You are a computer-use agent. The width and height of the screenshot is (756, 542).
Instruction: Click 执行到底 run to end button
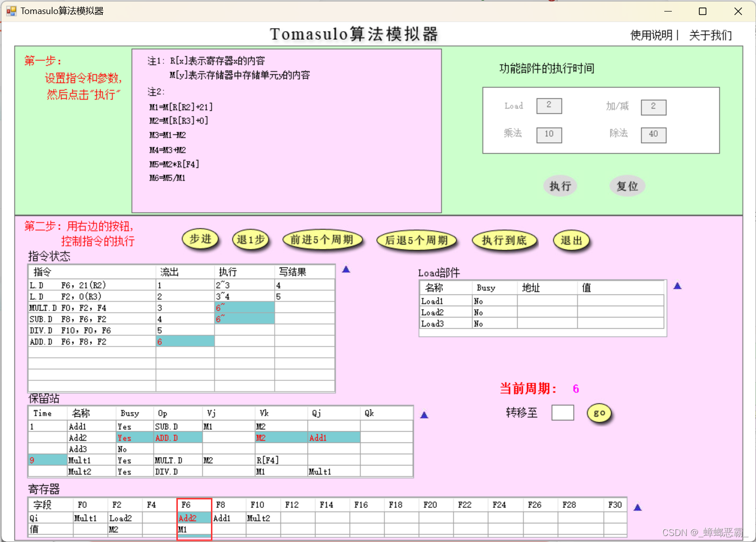(505, 240)
